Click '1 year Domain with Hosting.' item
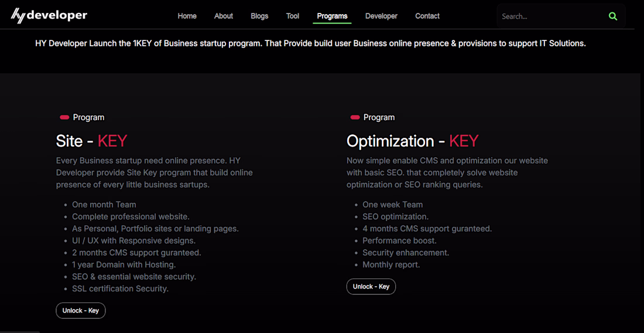This screenshot has width=644, height=333. pyautogui.click(x=124, y=264)
